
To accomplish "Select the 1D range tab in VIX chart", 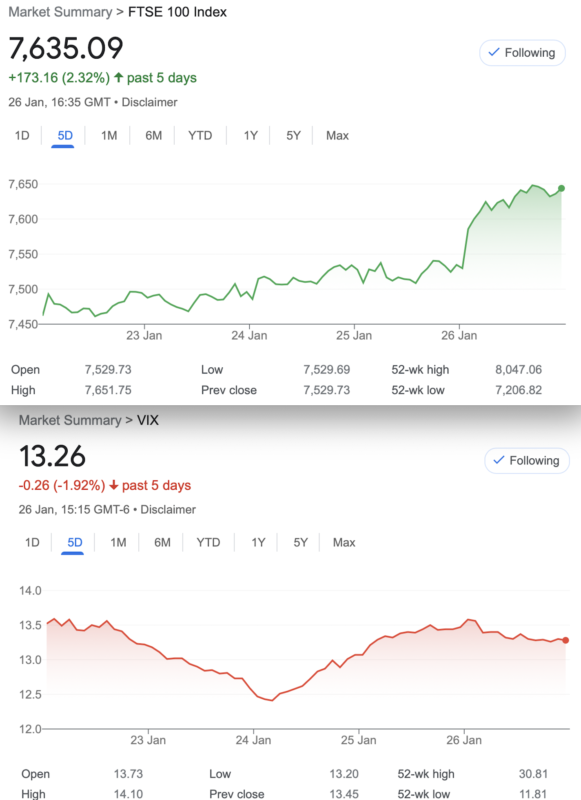I will coord(32,542).
